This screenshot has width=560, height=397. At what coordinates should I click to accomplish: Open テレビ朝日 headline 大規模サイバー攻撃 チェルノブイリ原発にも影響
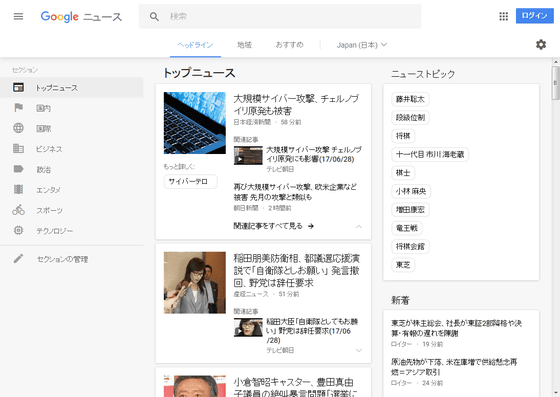(x=314, y=154)
